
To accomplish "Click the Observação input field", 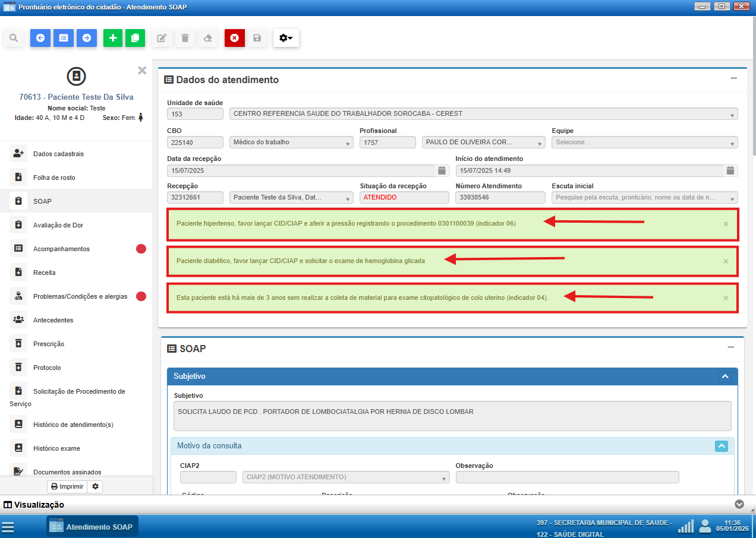I will tap(567, 477).
